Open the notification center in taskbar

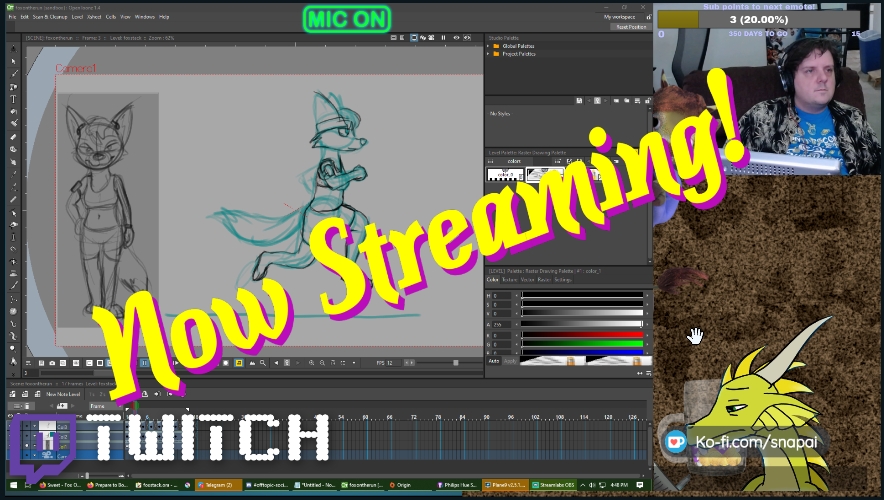(x=640, y=485)
